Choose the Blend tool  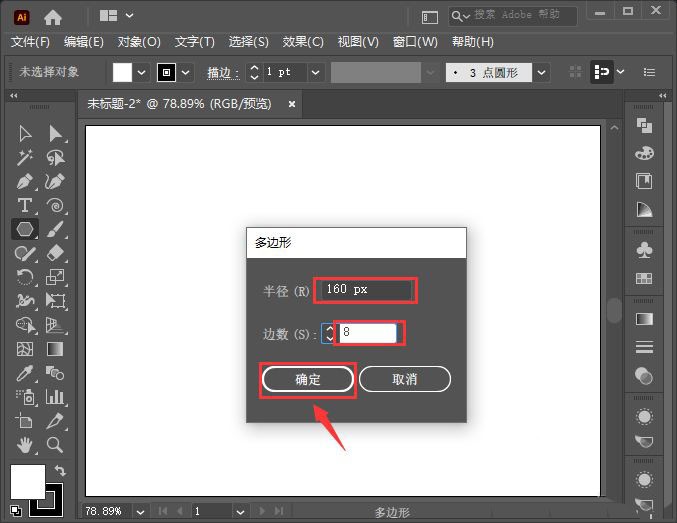pos(55,373)
